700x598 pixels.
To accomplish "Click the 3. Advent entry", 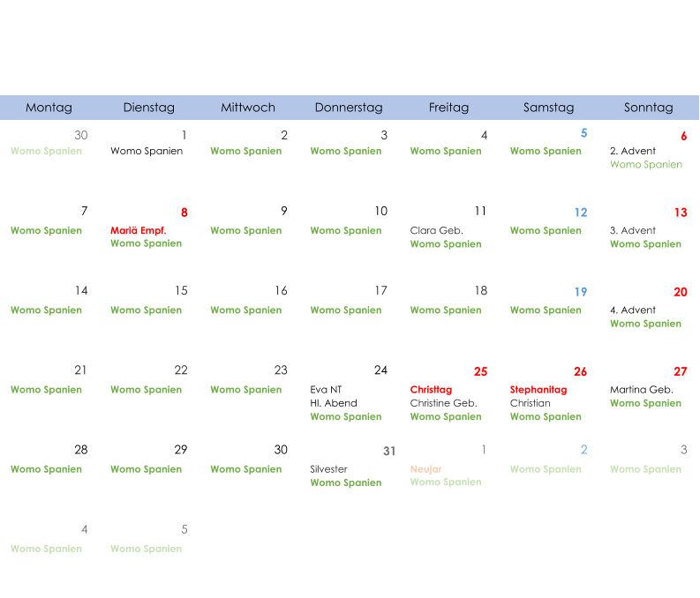I will pos(632,230).
